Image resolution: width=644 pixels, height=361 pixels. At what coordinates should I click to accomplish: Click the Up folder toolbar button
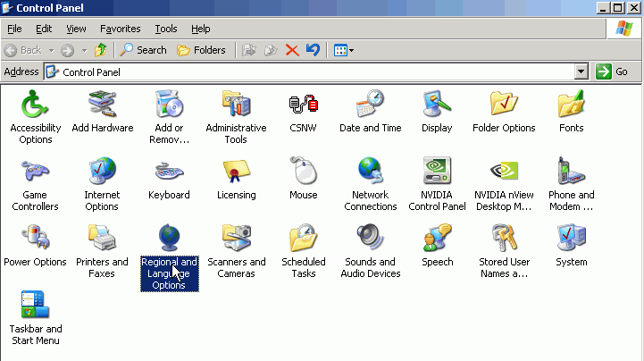click(101, 50)
